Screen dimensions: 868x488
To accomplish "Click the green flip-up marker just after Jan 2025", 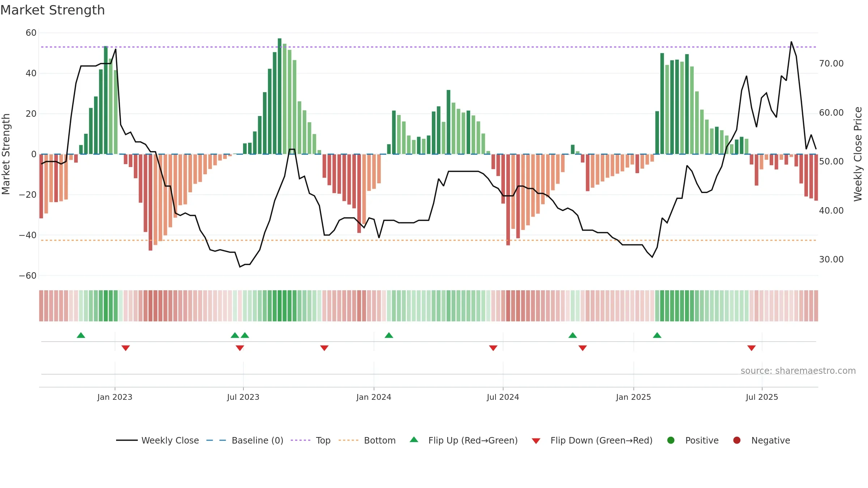I will tap(657, 335).
